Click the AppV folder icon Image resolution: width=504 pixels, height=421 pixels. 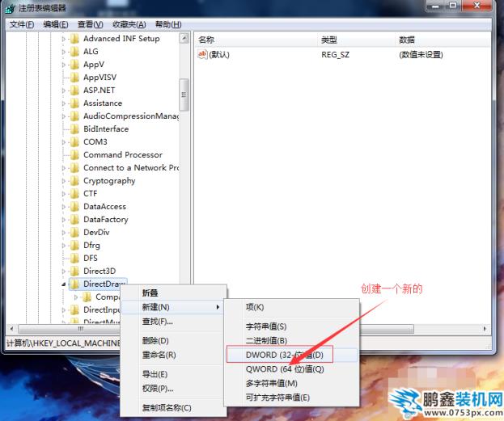(x=74, y=65)
